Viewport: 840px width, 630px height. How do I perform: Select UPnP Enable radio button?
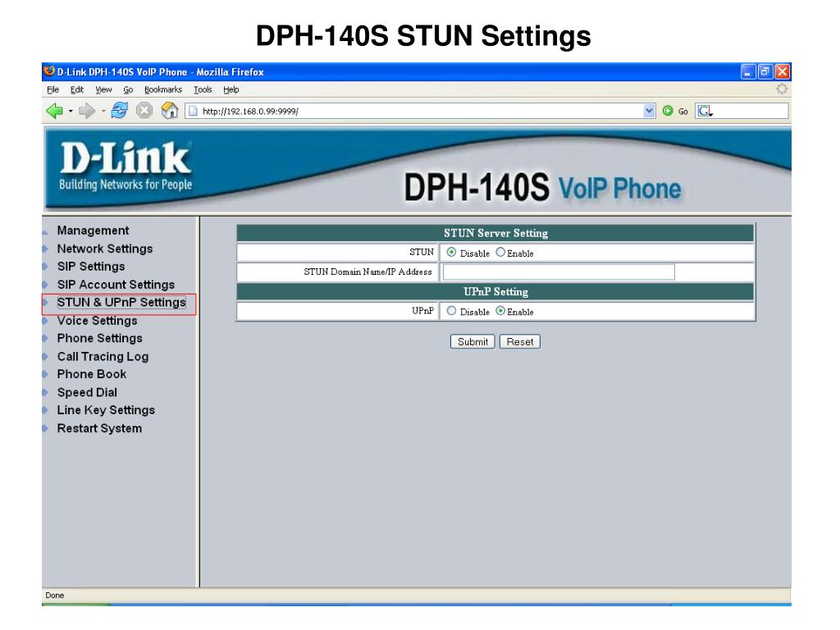(x=500, y=311)
